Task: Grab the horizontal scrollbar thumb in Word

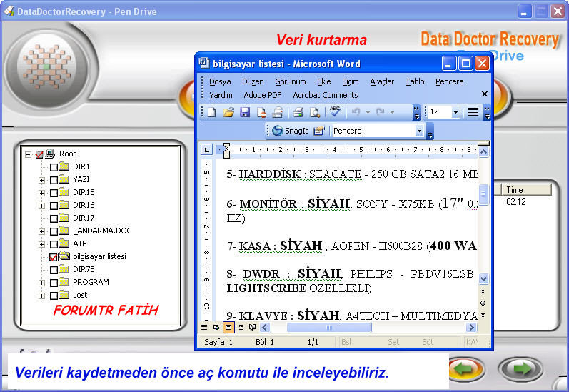Action: pyautogui.click(x=329, y=328)
